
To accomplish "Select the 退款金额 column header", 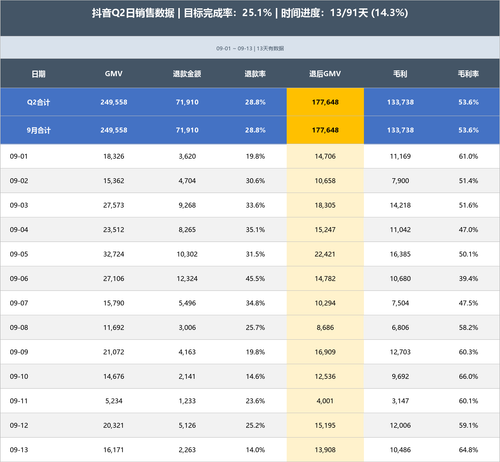I will tap(187, 74).
